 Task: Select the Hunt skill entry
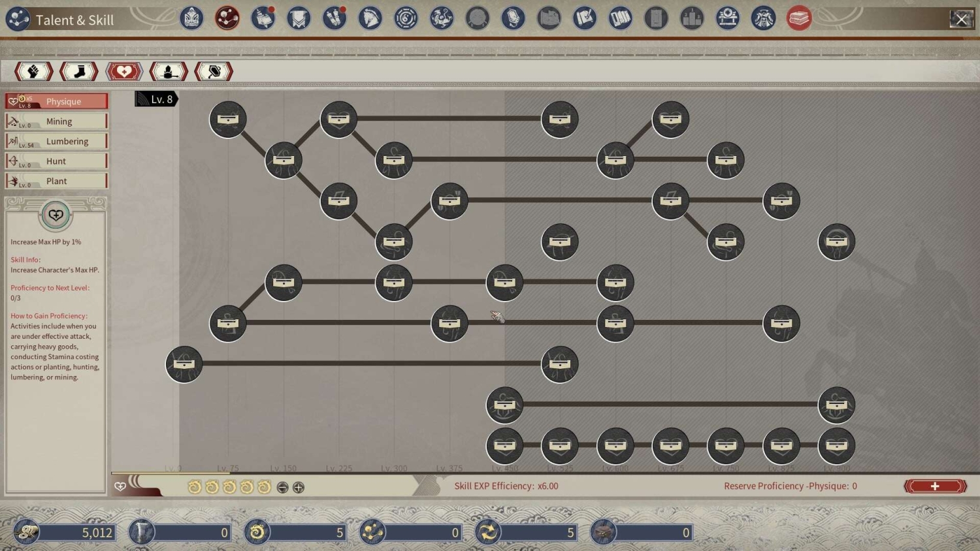coord(56,161)
